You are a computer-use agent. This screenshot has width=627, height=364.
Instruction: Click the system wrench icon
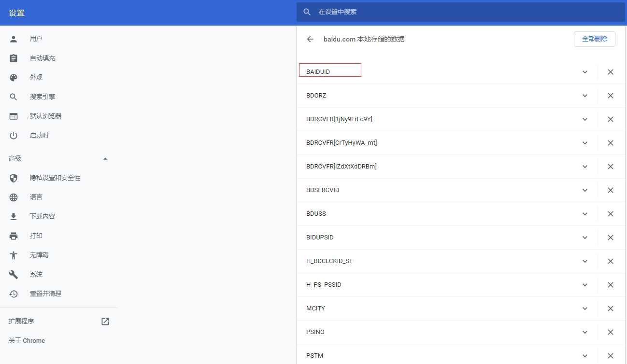tap(14, 274)
